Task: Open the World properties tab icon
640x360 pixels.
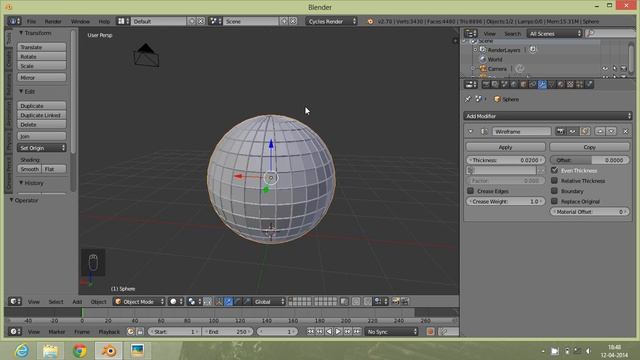Action: pos(514,84)
